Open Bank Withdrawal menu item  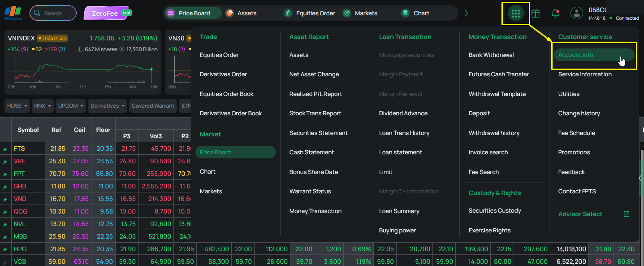pos(491,55)
